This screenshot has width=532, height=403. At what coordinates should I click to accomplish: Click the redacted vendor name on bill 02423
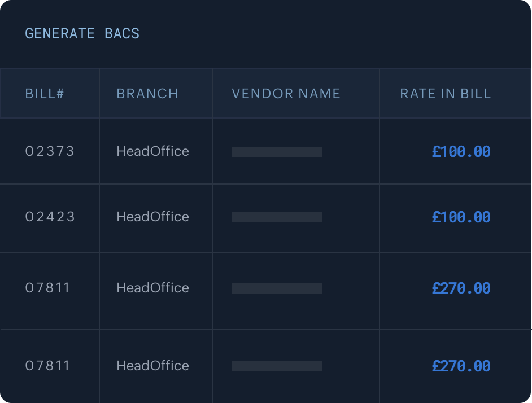tap(276, 218)
